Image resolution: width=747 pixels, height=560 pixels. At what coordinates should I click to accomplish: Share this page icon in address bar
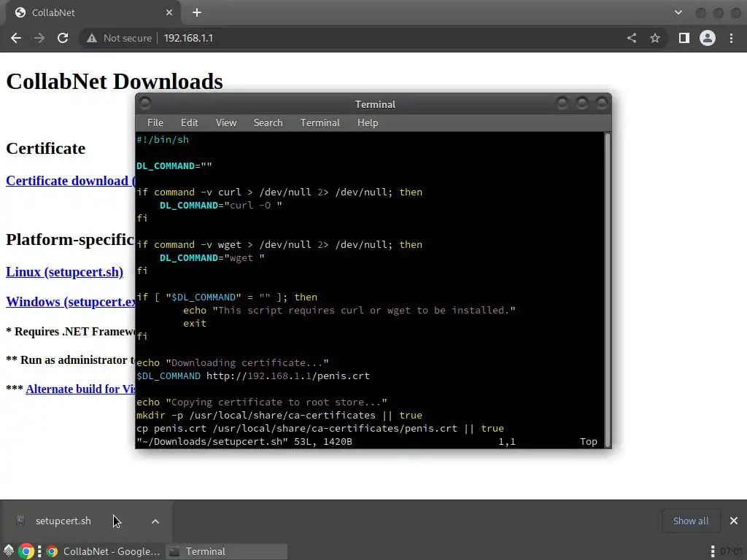[632, 38]
